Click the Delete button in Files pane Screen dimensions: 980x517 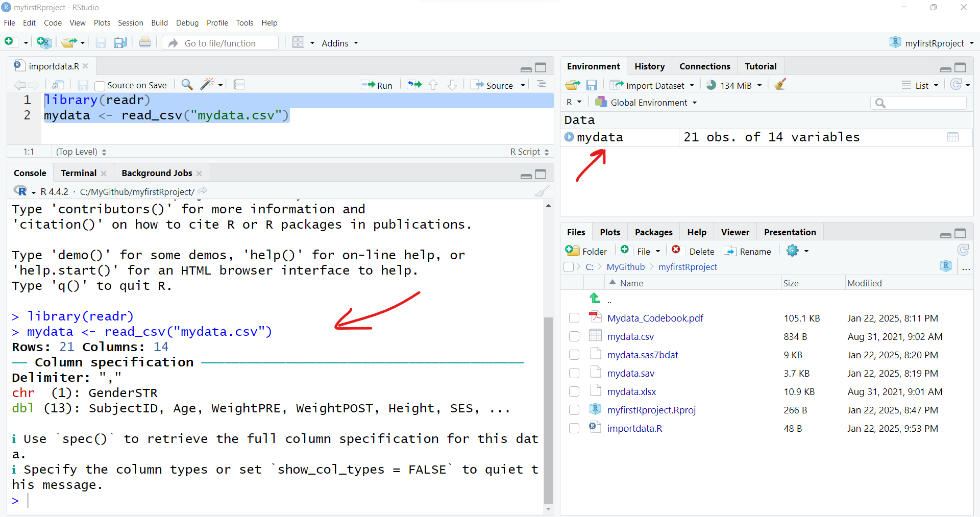pyautogui.click(x=693, y=251)
